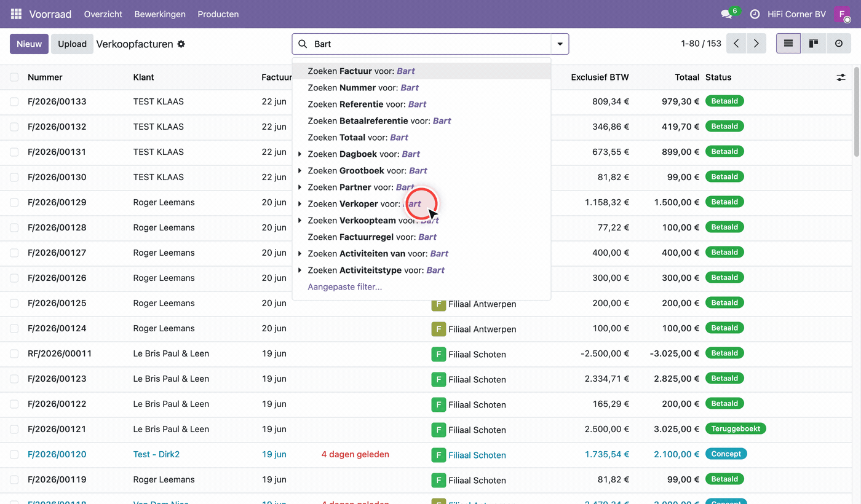Click the gear icon next to Verkoopfacturen

pyautogui.click(x=181, y=44)
